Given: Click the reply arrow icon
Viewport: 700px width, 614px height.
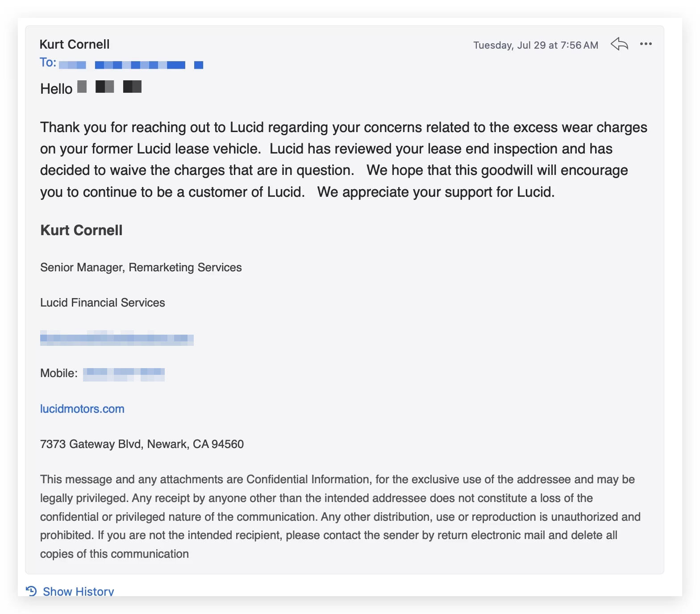Looking at the screenshot, I should (619, 44).
